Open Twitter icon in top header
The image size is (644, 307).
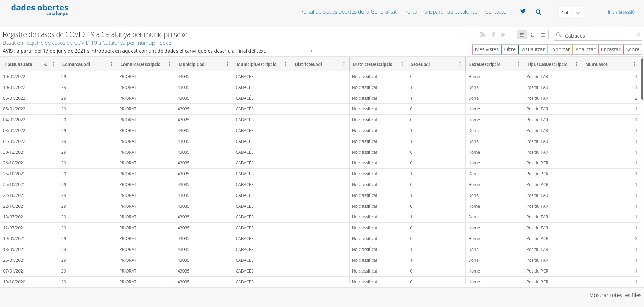523,11
